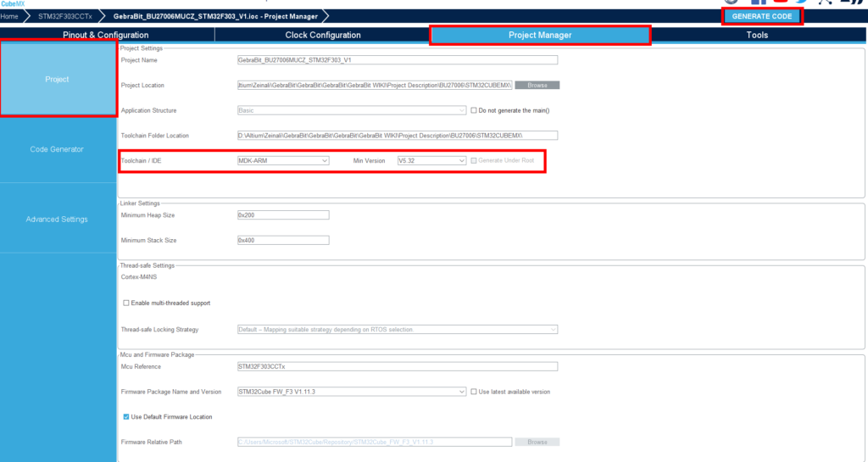Toggle Generate Under Root checkbox
Viewport: 868px width, 462px height.
[x=474, y=160]
